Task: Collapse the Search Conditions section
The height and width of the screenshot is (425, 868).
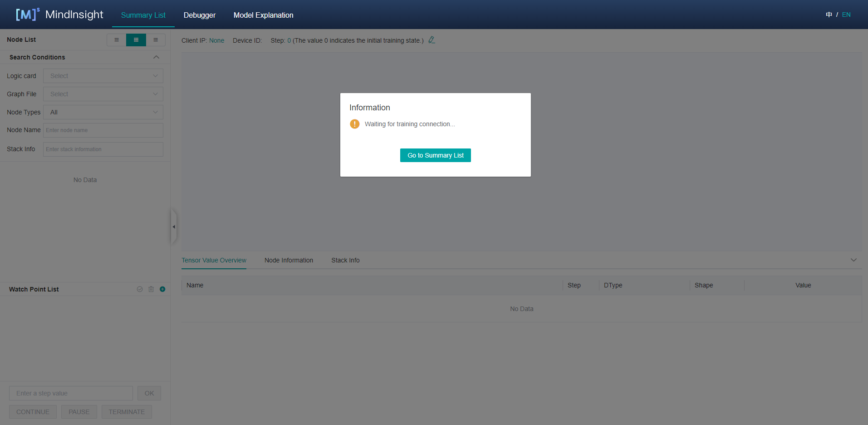Action: tap(156, 57)
